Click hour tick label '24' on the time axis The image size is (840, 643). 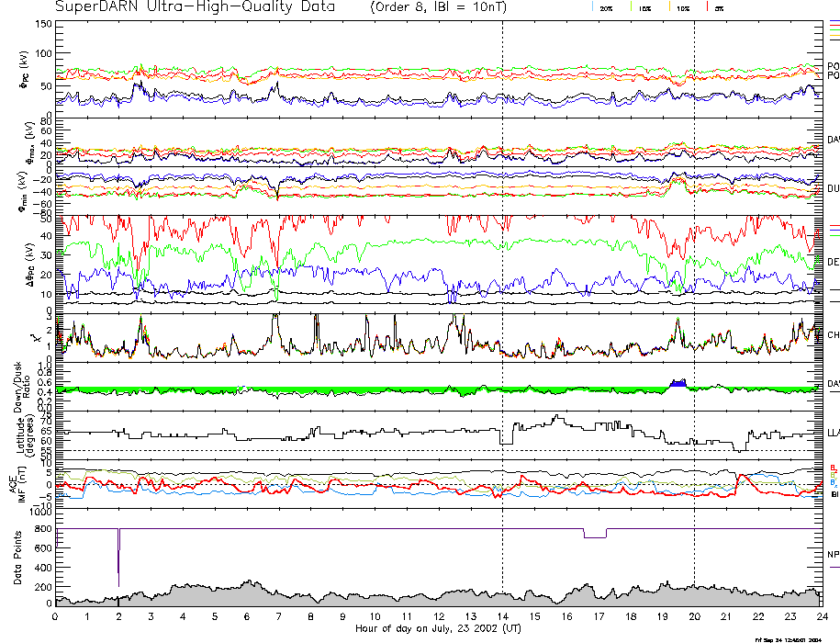coord(822,616)
